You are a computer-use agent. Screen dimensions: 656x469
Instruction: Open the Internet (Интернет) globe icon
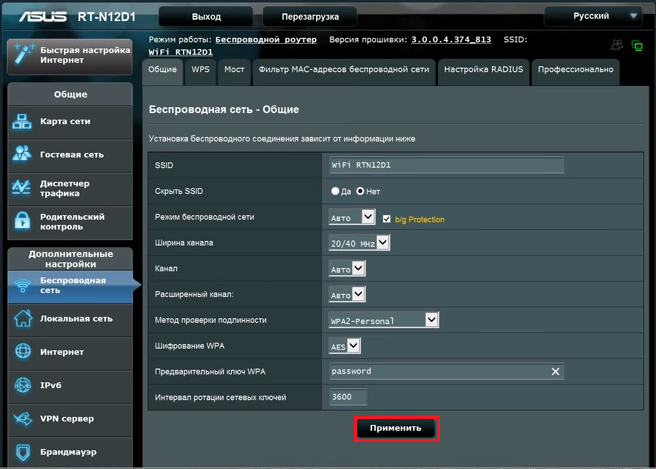pos(22,352)
